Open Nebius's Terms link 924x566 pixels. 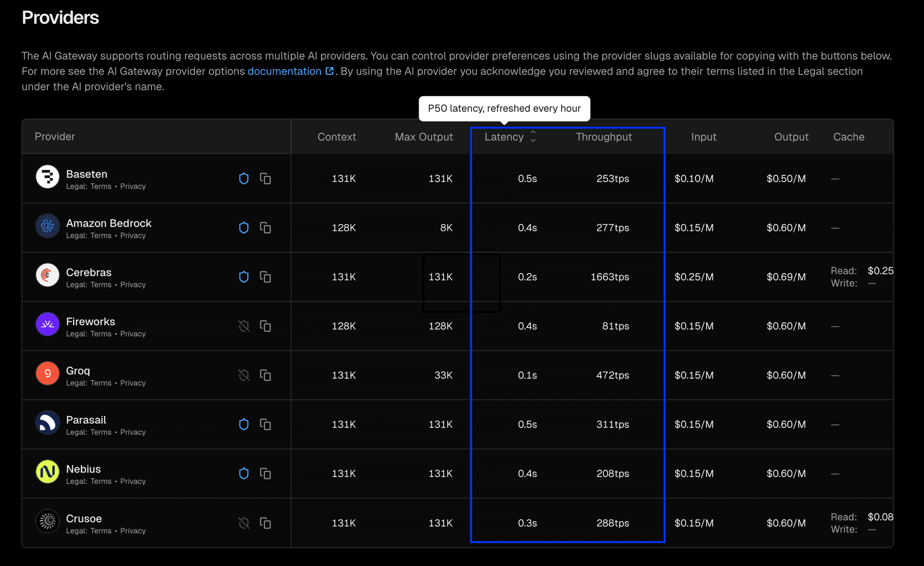pyautogui.click(x=101, y=481)
